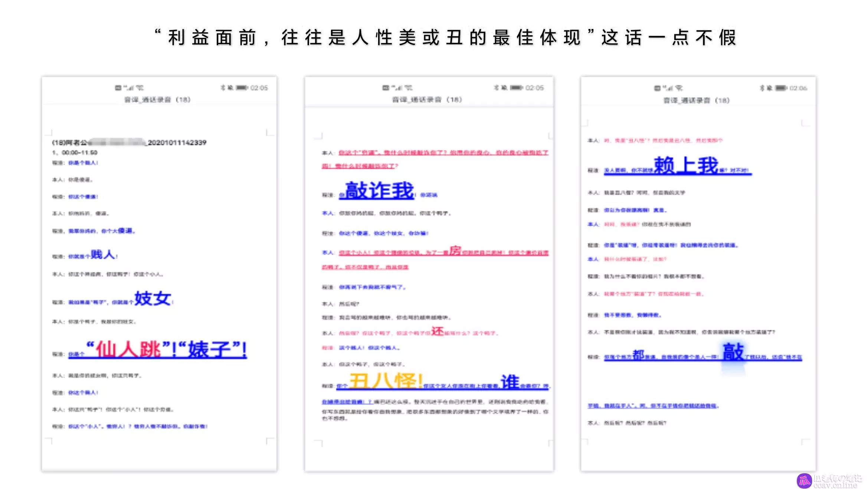
Task: Click the glowing blue 敲 character
Action: coord(733,352)
